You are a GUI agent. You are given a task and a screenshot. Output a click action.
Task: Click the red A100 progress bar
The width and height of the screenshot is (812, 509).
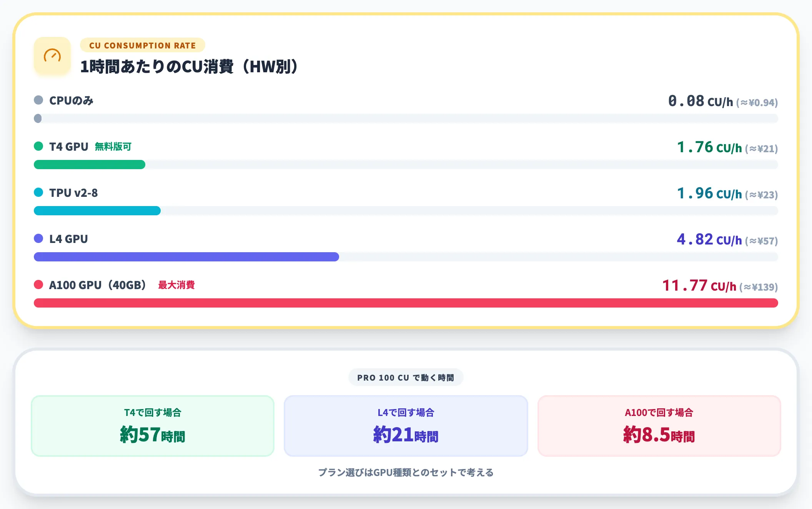pyautogui.click(x=406, y=303)
